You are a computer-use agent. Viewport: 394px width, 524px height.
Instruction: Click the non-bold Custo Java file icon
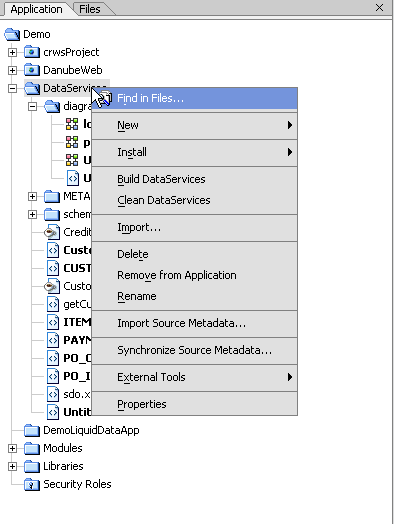52,286
